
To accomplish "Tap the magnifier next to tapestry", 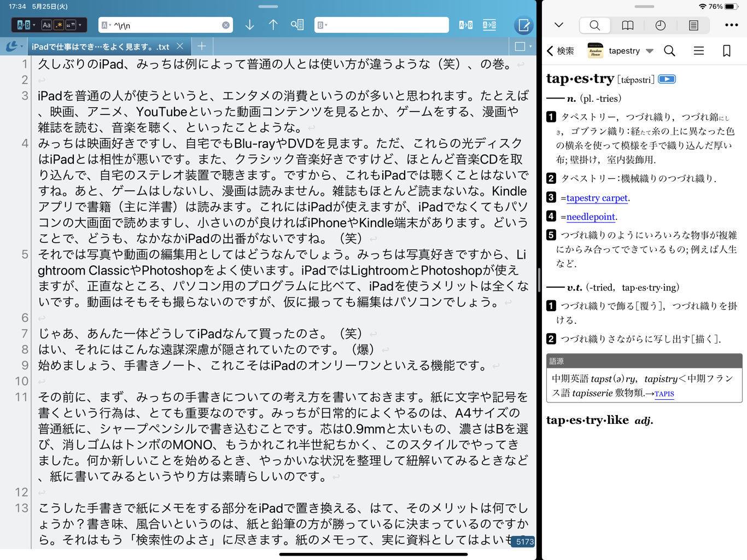I will pyautogui.click(x=669, y=51).
